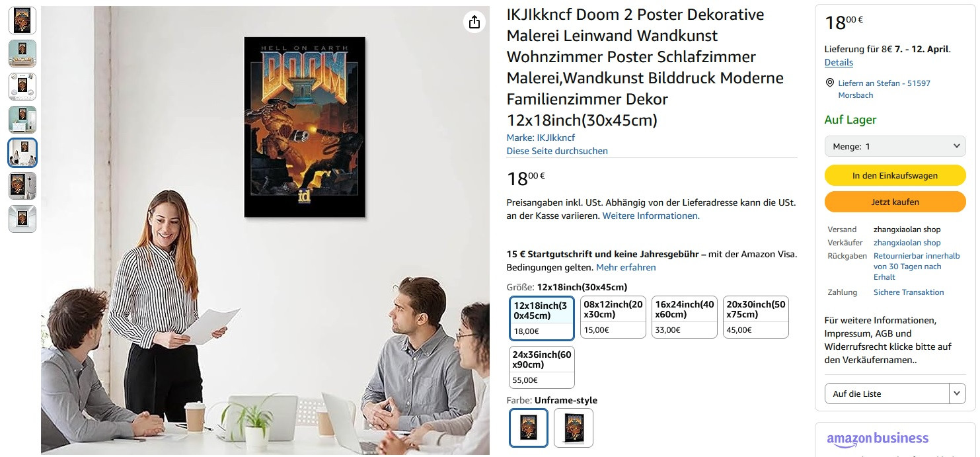Select the third product thumbnail
The image size is (980, 457).
point(22,87)
